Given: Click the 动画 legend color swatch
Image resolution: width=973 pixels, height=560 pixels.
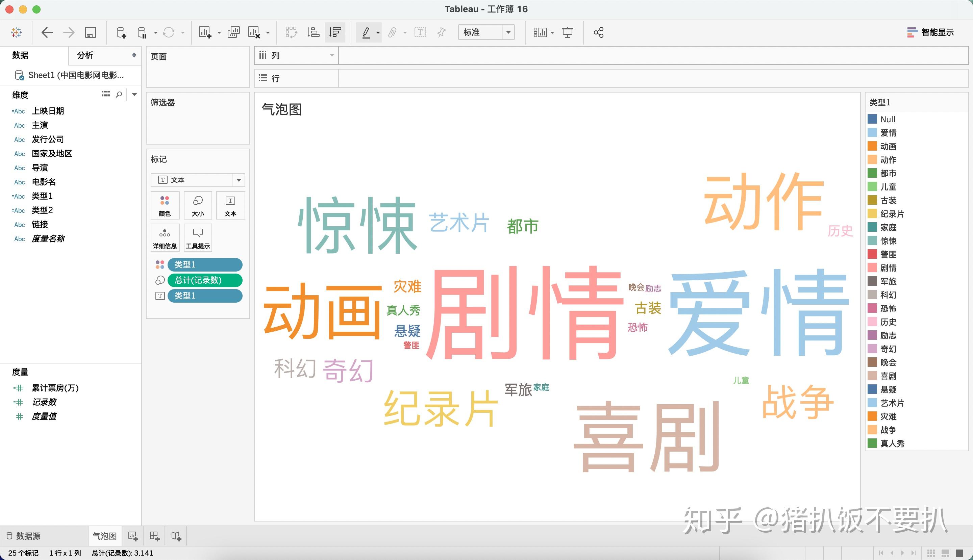Looking at the screenshot, I should point(872,146).
